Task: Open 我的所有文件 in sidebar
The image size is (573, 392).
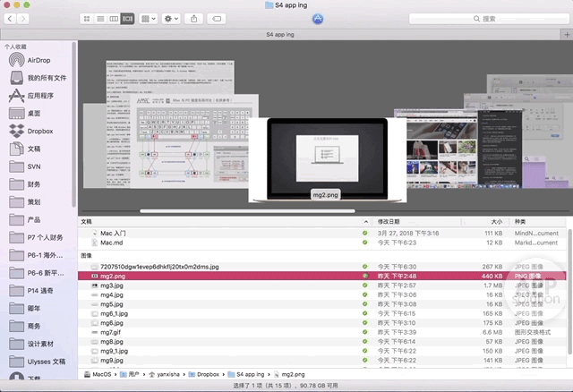Action: click(45, 78)
